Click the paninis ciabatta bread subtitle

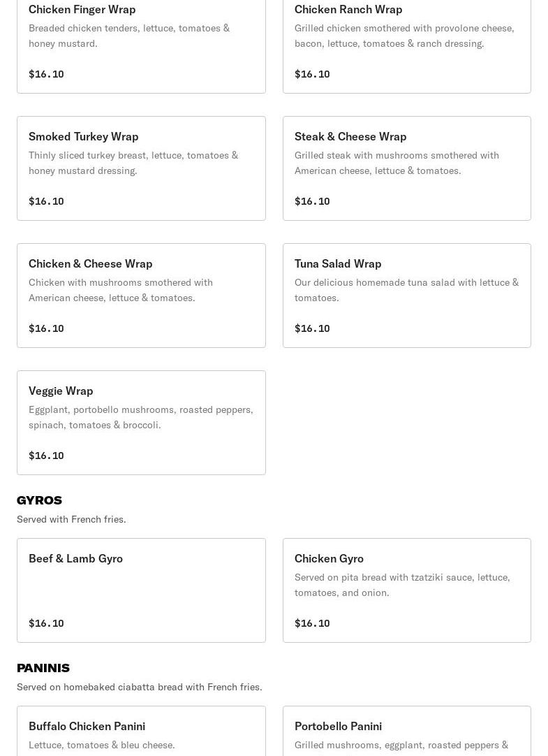tap(140, 687)
